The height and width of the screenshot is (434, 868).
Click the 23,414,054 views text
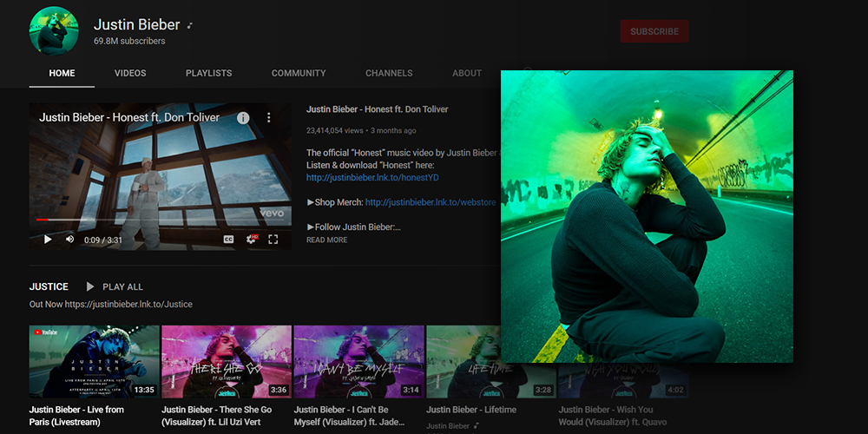coord(334,131)
